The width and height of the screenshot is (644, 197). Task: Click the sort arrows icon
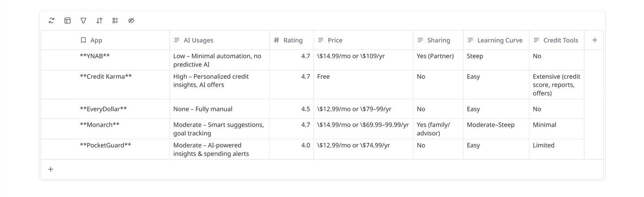[x=99, y=21]
